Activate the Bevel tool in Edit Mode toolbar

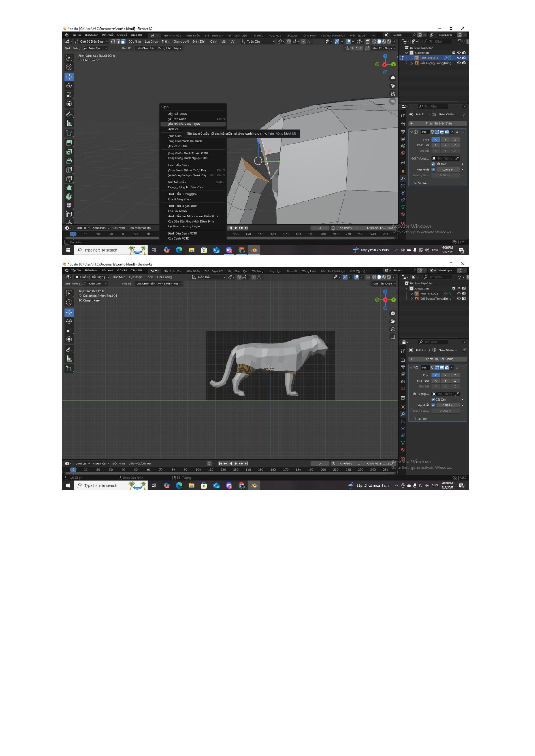pos(69,161)
